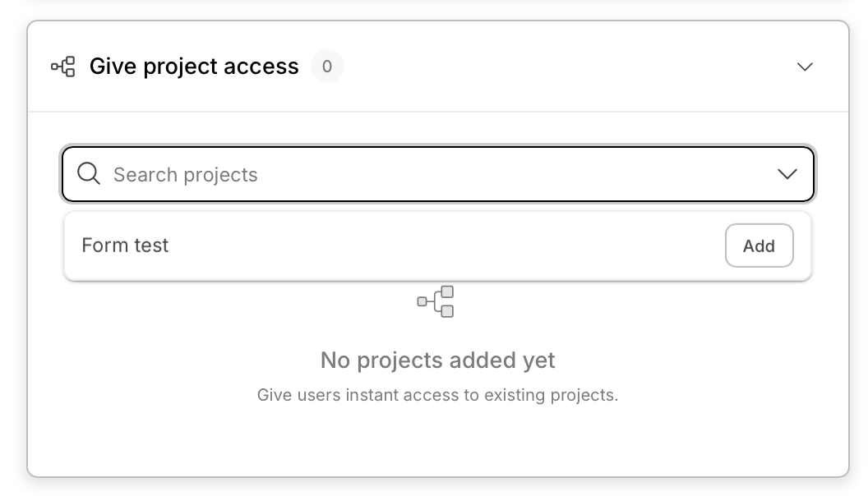
Task: Click the Give project access heading
Action: pos(194,67)
